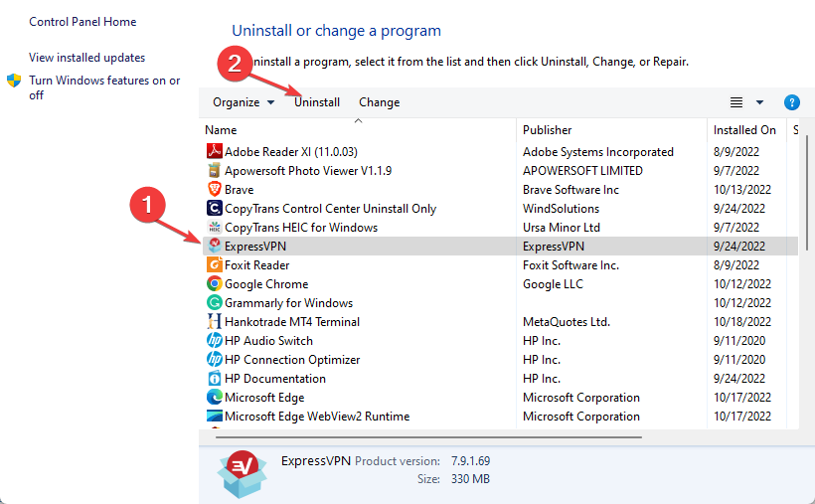Click publisher Adobe Systems Incorporated
This screenshot has width=815, height=504.
point(598,152)
